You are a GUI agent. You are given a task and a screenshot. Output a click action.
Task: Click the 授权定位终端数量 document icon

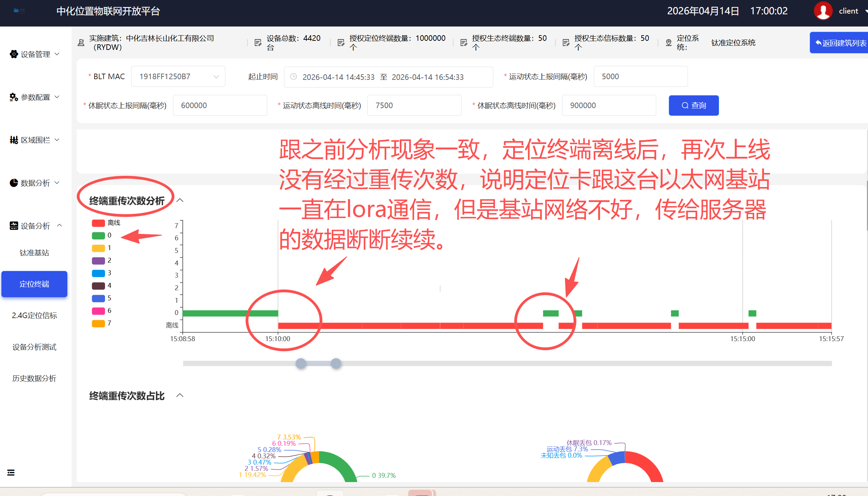click(341, 43)
